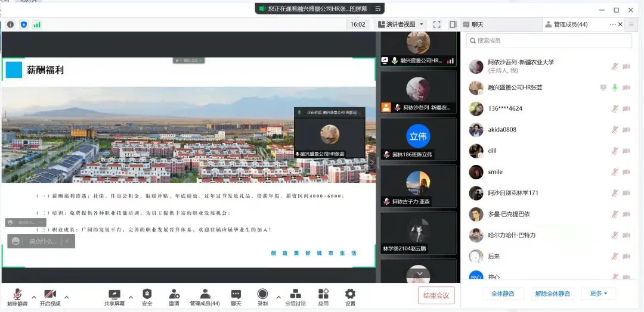Toggle microphone mute for participant dill
Viewport: 644px width, 312px height.
[614, 151]
